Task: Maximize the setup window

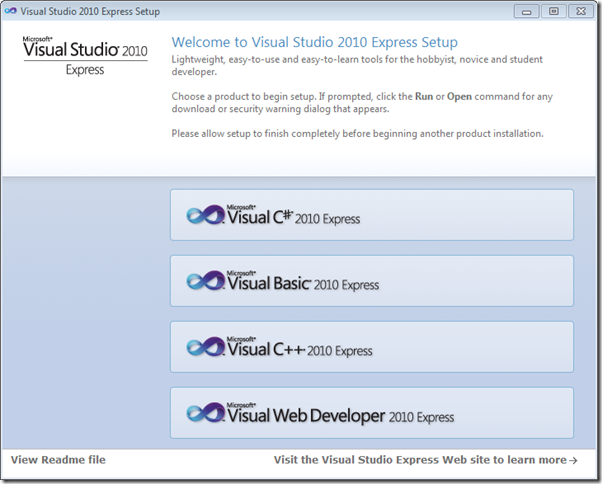Action: [x=554, y=12]
